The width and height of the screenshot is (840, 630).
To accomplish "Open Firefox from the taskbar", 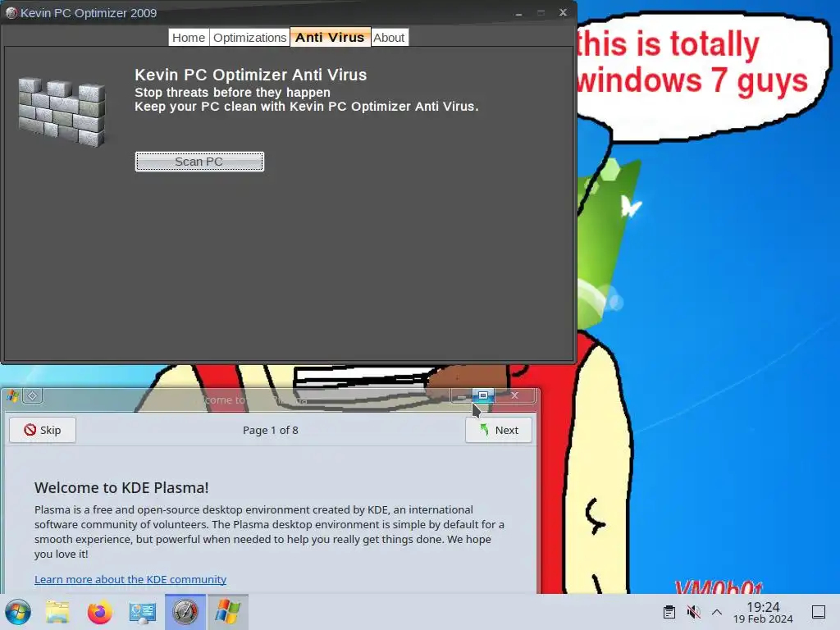I will tap(99, 612).
